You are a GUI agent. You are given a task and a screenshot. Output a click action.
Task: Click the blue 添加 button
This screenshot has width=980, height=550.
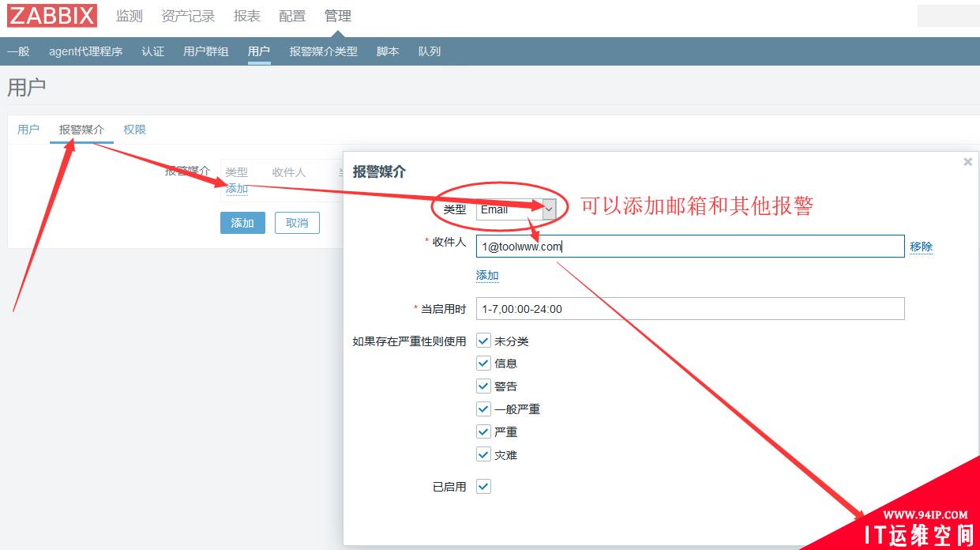(x=242, y=223)
